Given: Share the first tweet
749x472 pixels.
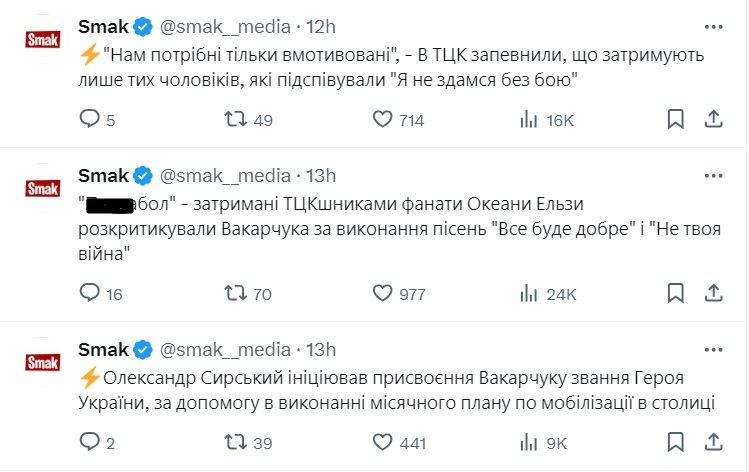Looking at the screenshot, I should (713, 120).
